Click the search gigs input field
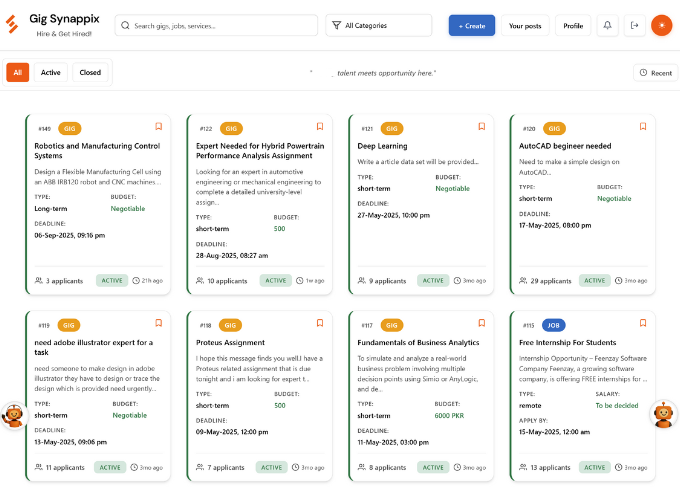The image size is (680, 490). click(x=216, y=26)
